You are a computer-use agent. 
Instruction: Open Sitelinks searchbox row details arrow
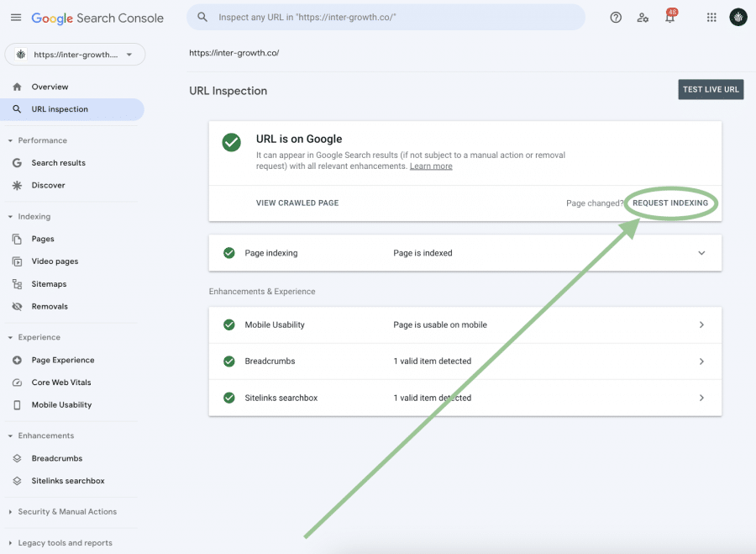click(x=701, y=398)
